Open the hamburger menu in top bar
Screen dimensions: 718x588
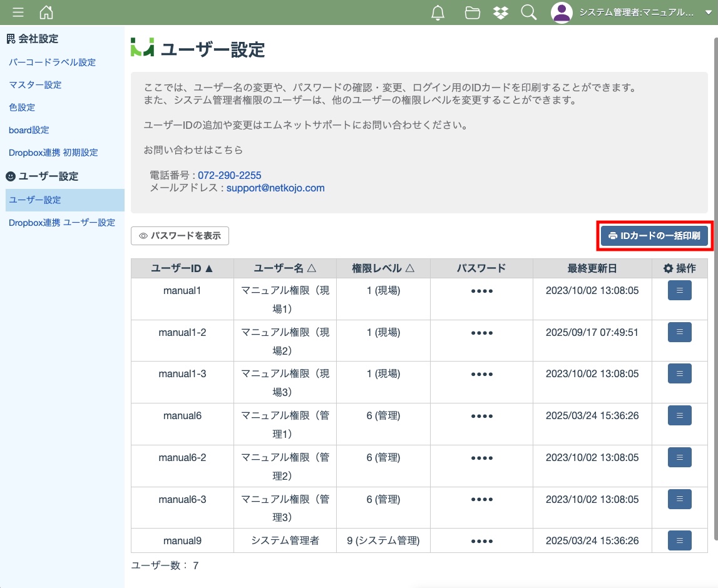click(18, 13)
